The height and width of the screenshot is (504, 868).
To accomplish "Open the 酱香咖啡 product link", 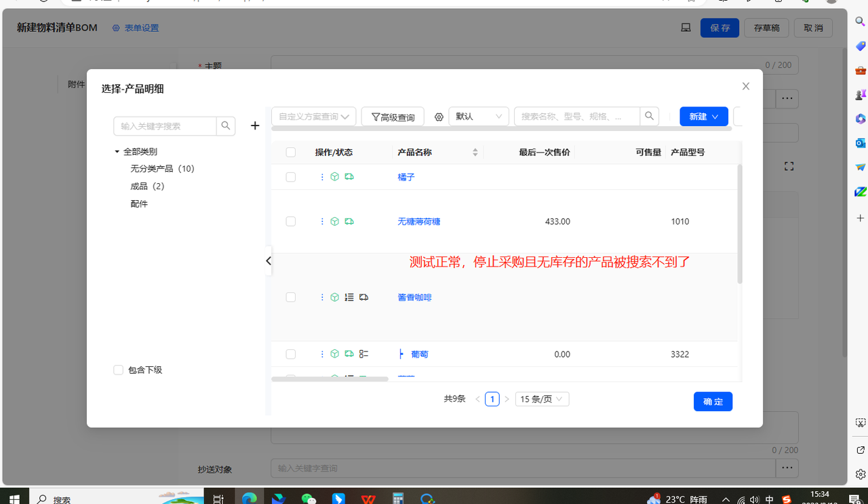I will [x=414, y=297].
